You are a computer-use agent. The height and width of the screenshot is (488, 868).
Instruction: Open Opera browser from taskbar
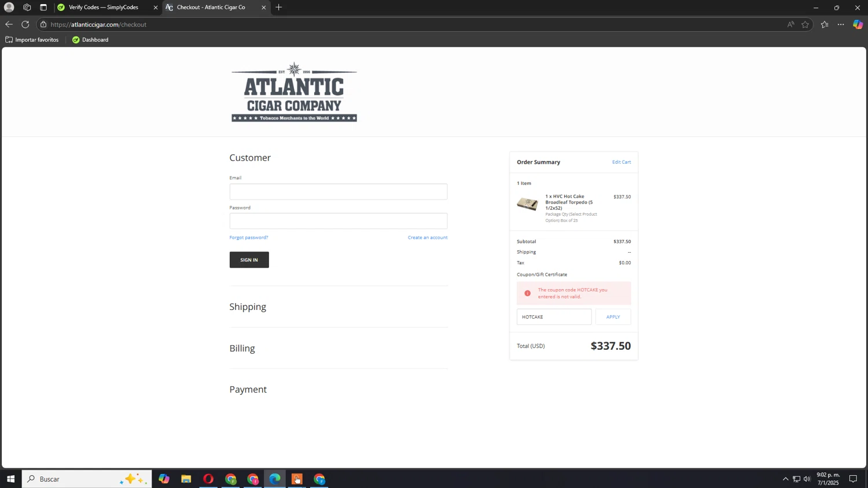(208, 479)
